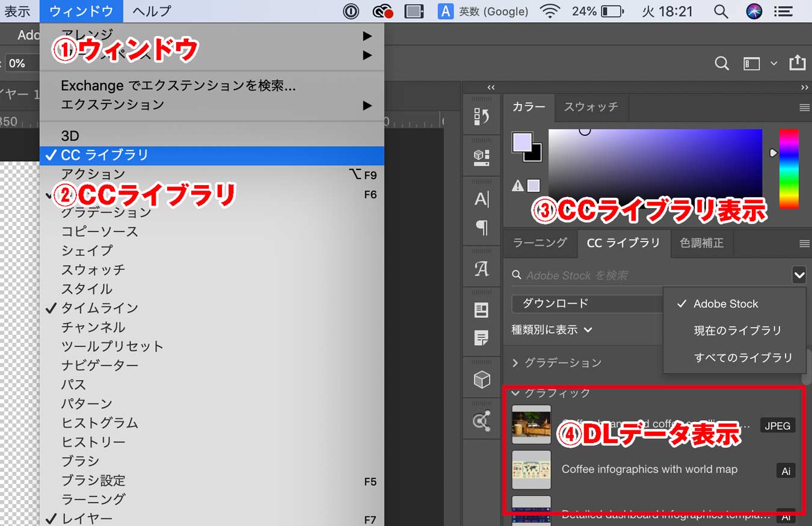The height and width of the screenshot is (526, 812).
Task: Enable the スウォッチ panel menu item
Action: (x=212, y=269)
